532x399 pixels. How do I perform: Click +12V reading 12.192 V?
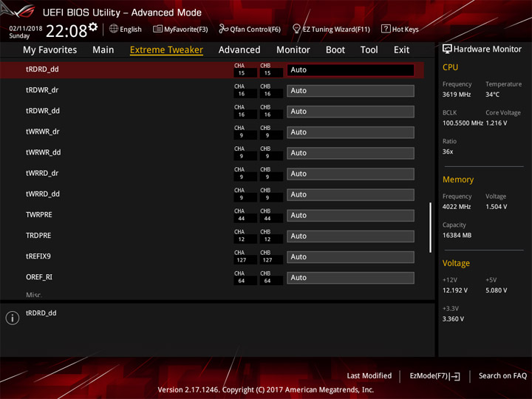pyautogui.click(x=455, y=290)
